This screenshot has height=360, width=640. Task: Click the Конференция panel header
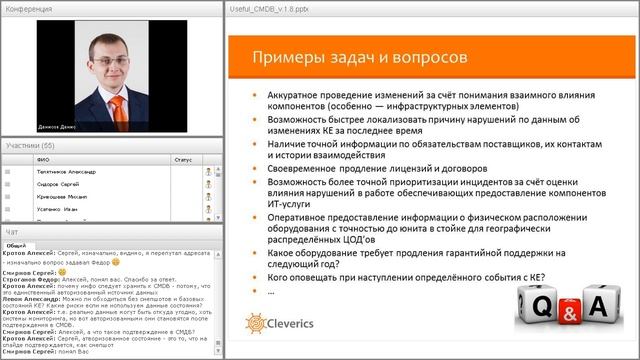pyautogui.click(x=112, y=9)
